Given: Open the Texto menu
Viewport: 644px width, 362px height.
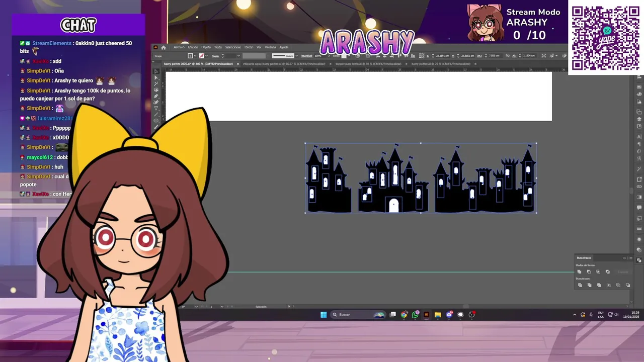Looking at the screenshot, I should [218, 47].
